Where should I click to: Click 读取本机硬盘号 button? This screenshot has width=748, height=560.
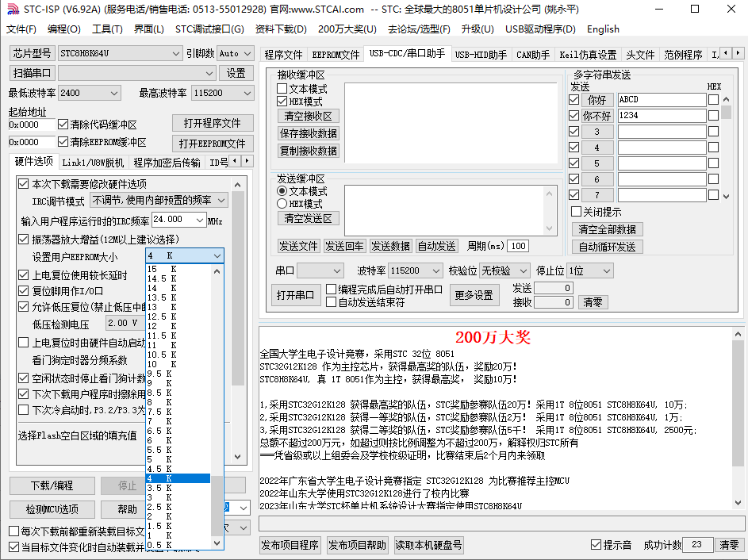pyautogui.click(x=428, y=545)
